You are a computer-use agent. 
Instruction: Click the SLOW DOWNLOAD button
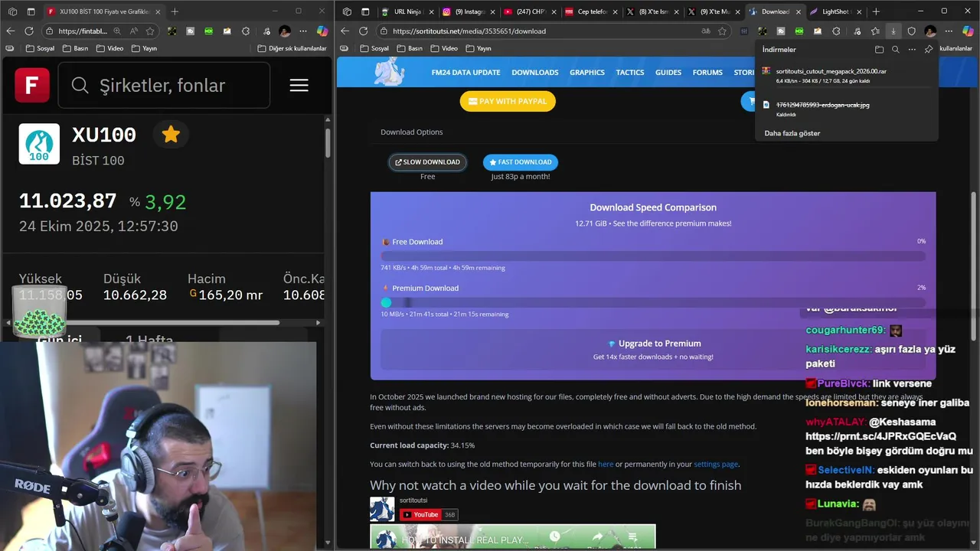[427, 162]
